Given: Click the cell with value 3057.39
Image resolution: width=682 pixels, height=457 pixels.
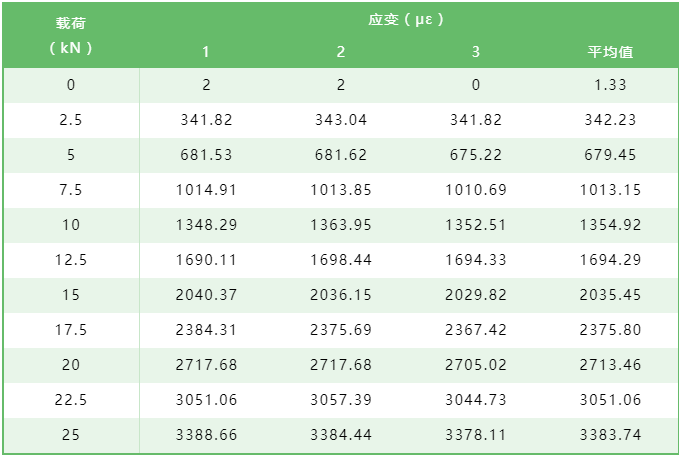Looking at the screenshot, I should 341,400.
